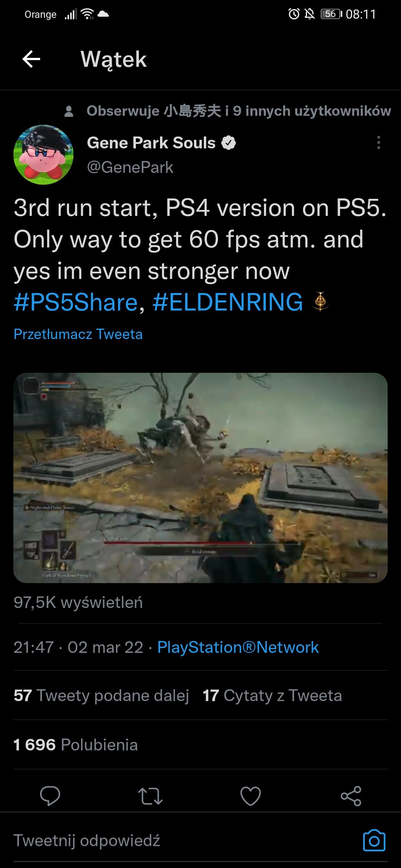Open the #ELDENRING hashtag
This screenshot has width=401, height=868.
pos(228,302)
